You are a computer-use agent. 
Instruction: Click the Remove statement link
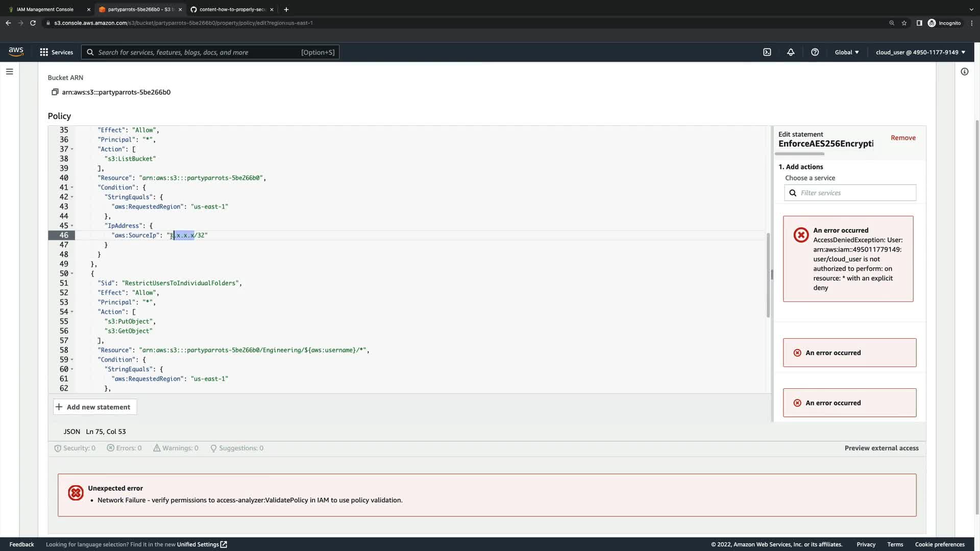coord(902,138)
